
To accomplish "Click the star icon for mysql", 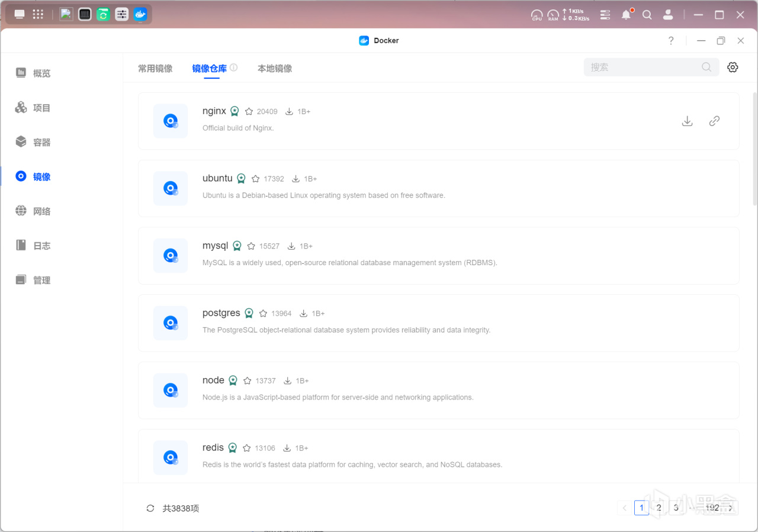I will coord(251,246).
